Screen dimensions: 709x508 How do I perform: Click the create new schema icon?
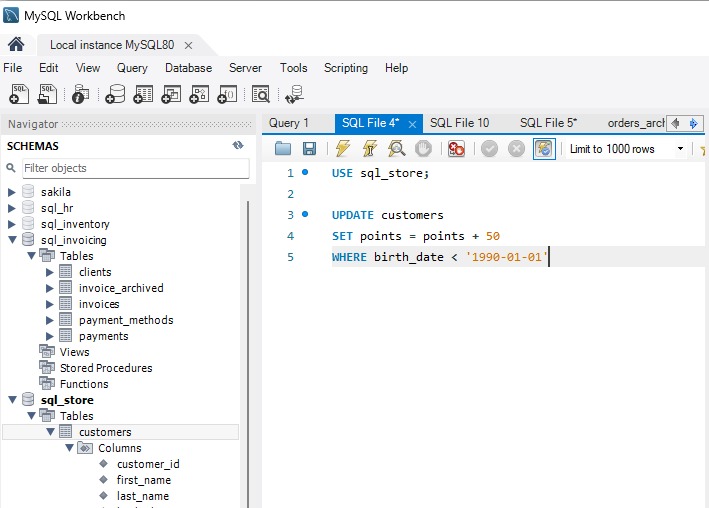click(x=115, y=94)
